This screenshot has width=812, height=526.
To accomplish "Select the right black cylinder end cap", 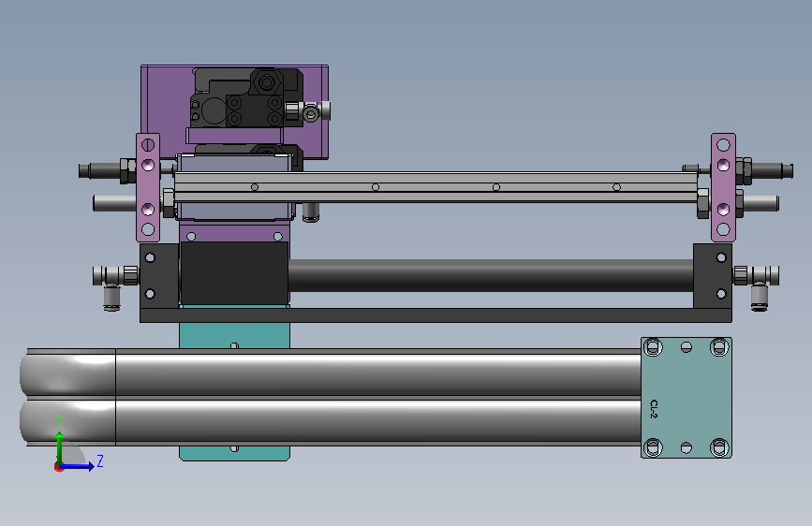I will coord(713,276).
